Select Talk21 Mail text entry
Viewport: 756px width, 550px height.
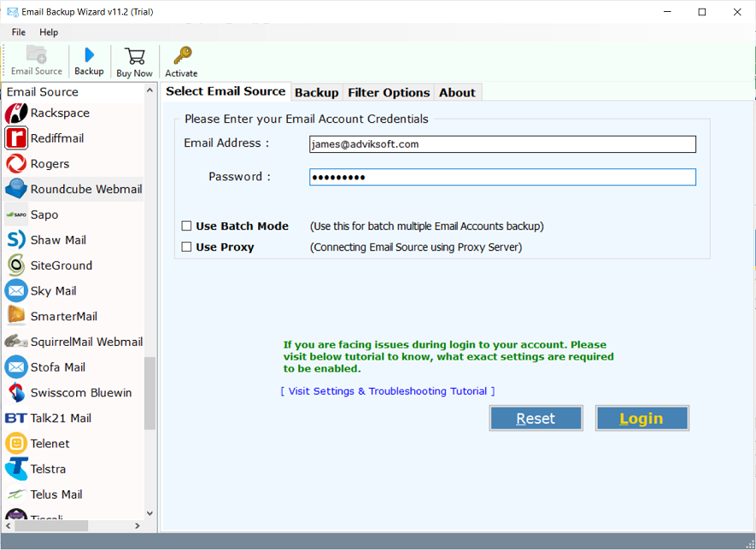(61, 418)
